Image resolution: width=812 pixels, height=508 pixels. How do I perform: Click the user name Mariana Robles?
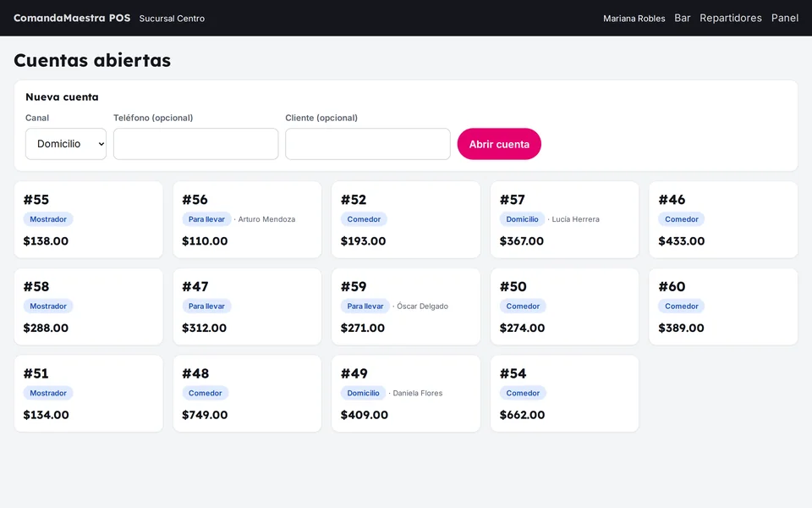634,19
